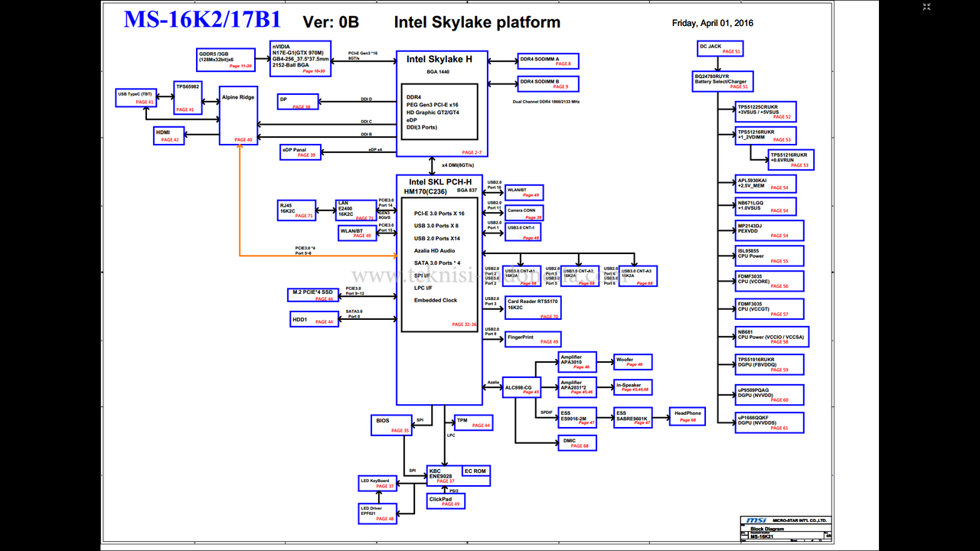Click the DP block Page 38
The image size is (980, 551).
[297, 103]
